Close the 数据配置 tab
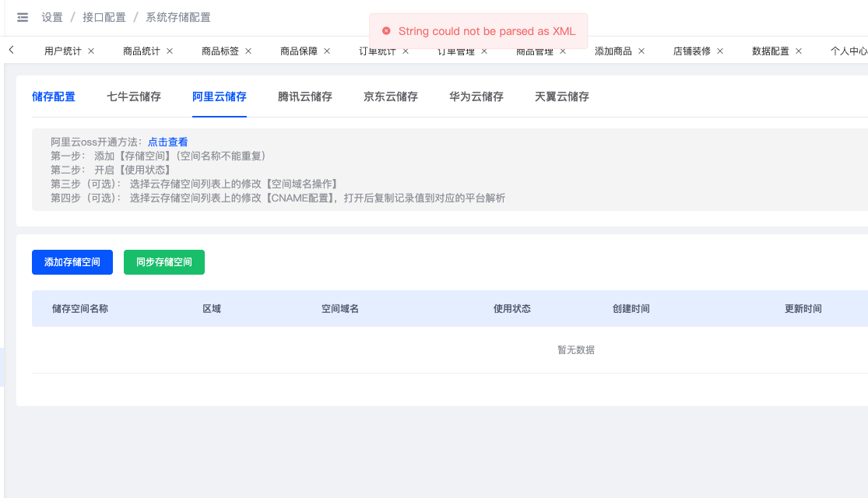 799,51
